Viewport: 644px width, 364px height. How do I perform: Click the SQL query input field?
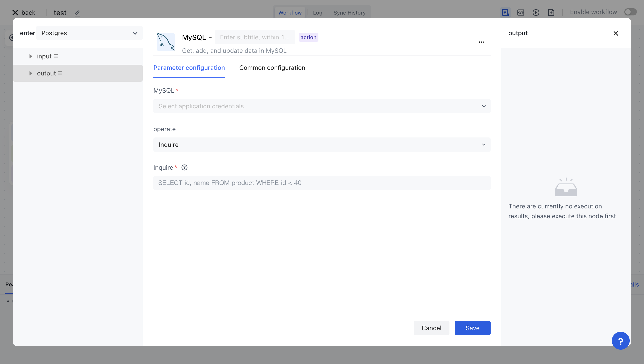[322, 183]
